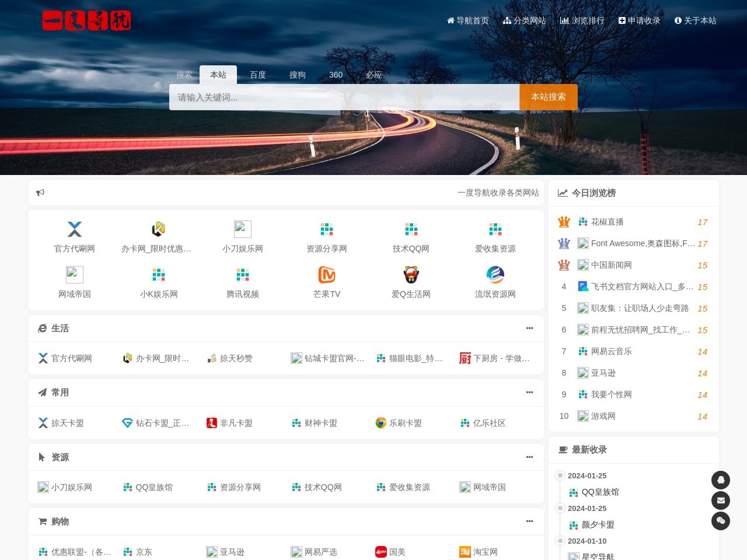The height and width of the screenshot is (560, 747).
Task: Click the notification bell floating icon
Action: click(721, 480)
